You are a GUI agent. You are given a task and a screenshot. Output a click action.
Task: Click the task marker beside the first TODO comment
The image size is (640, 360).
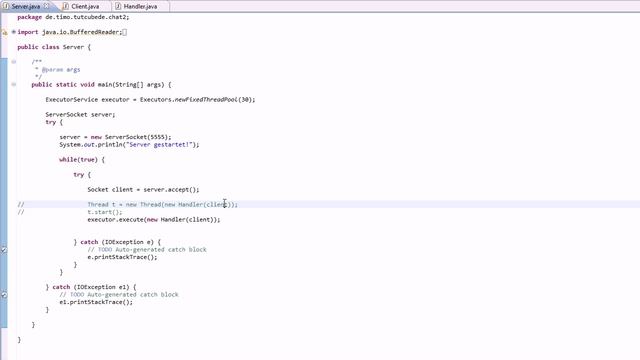4,249
